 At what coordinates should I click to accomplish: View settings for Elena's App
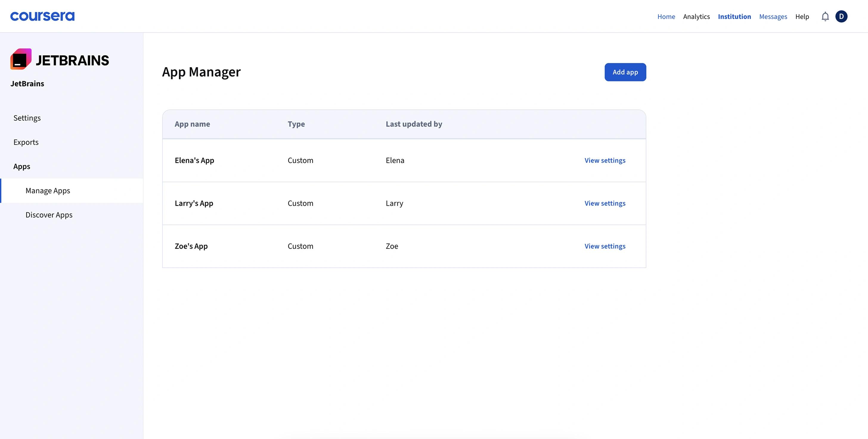(x=604, y=160)
